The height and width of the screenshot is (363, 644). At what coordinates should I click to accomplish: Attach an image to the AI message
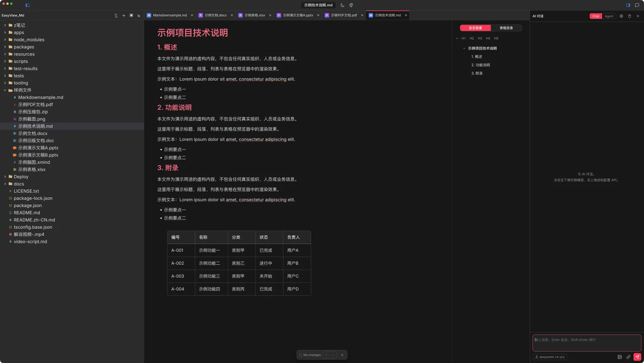coord(619,357)
